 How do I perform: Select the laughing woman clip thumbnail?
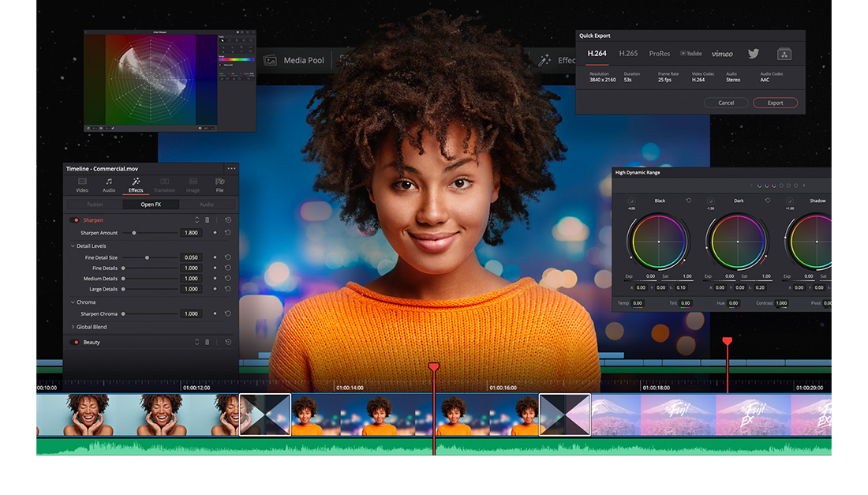(138, 414)
